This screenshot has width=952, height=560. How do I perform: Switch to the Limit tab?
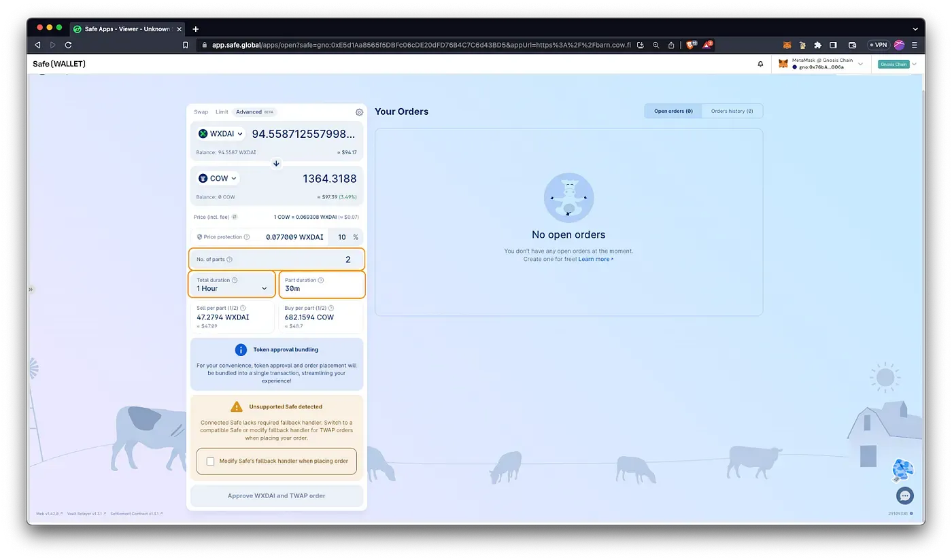coord(222,112)
